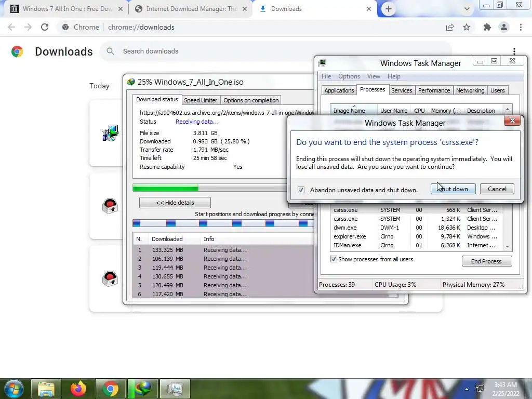The height and width of the screenshot is (399, 532).
Task: Click the Chrome logo beside Downloads heading
Action: tap(17, 51)
